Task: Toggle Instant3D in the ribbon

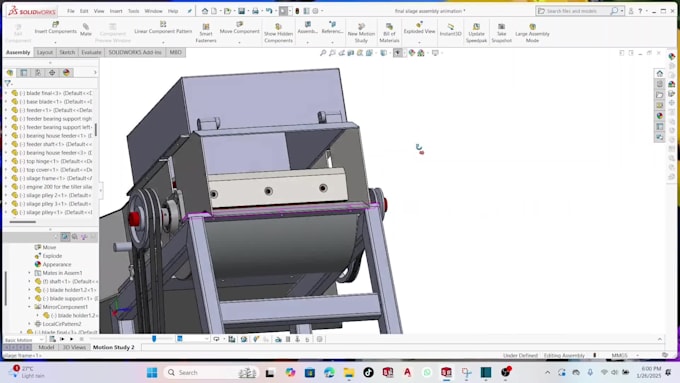Action: pos(450,30)
